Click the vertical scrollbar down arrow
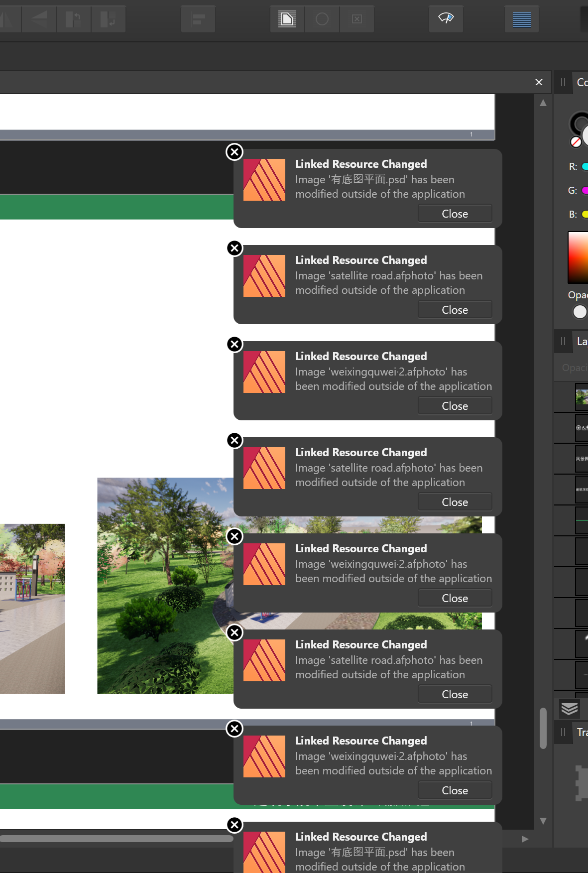 point(543,821)
